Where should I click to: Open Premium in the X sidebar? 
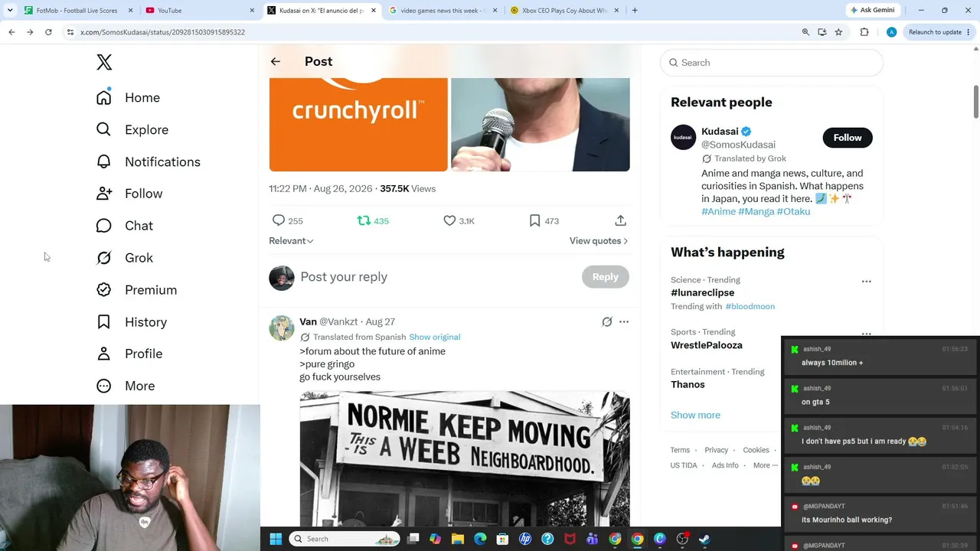[136, 290]
